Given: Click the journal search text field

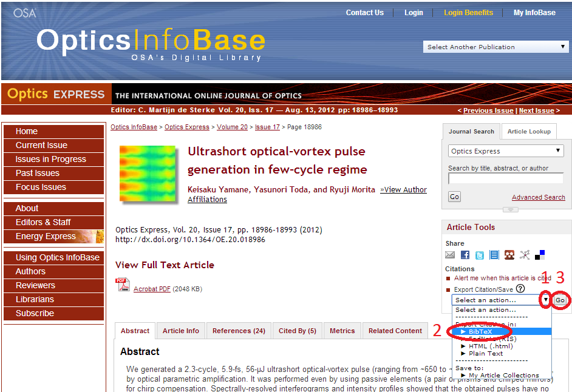Looking at the screenshot, I should click(x=506, y=178).
